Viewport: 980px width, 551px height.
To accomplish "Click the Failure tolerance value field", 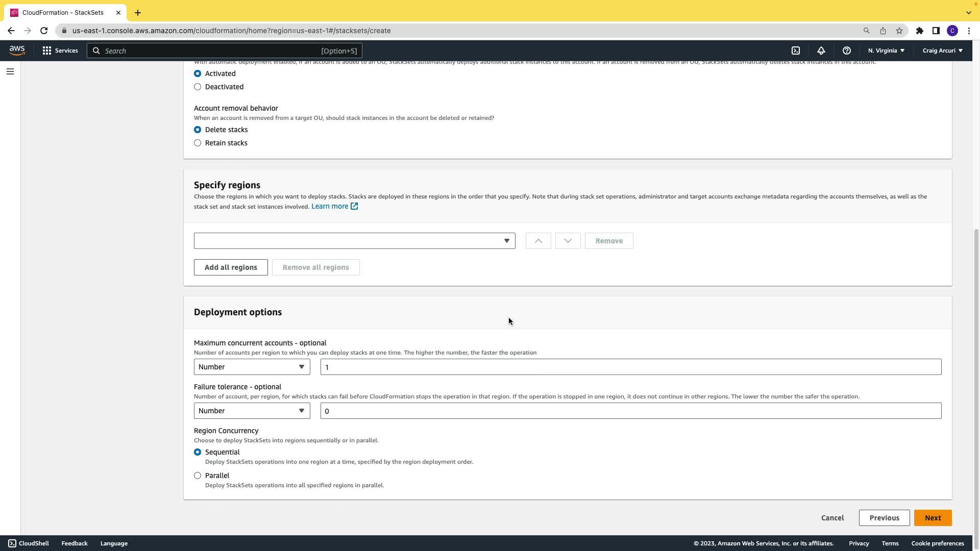I will point(630,411).
